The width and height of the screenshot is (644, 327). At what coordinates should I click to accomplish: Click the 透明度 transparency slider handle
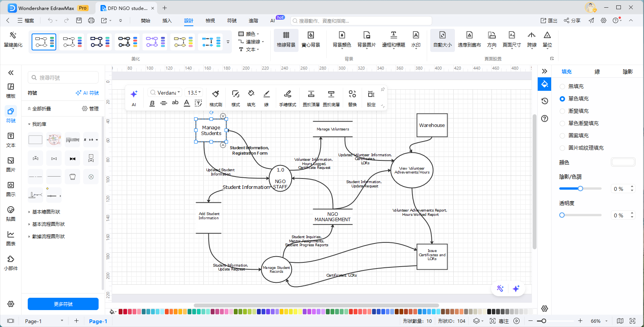tap(562, 215)
